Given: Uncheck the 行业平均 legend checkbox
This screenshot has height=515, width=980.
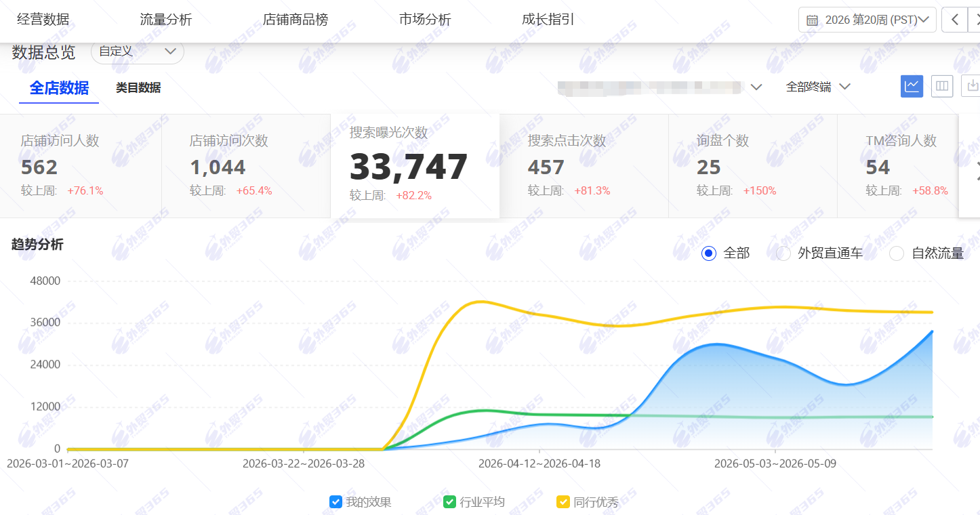Looking at the screenshot, I should (449, 502).
